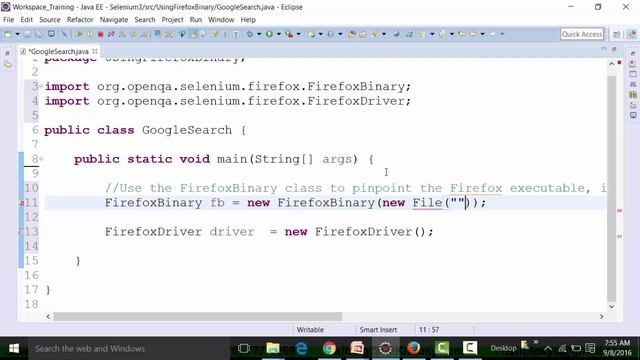Open the Refactor menu
Viewport: 640px width, 360px height.
tap(80, 20)
